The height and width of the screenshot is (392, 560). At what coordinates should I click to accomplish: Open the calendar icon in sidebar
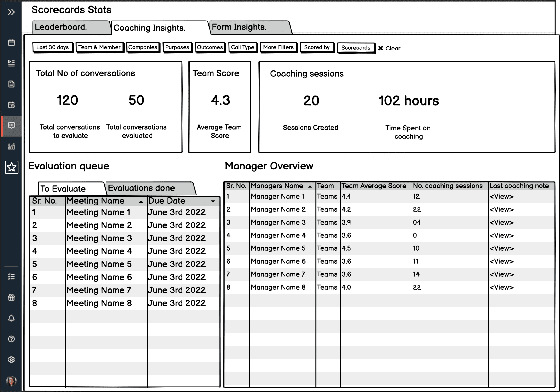point(11,43)
